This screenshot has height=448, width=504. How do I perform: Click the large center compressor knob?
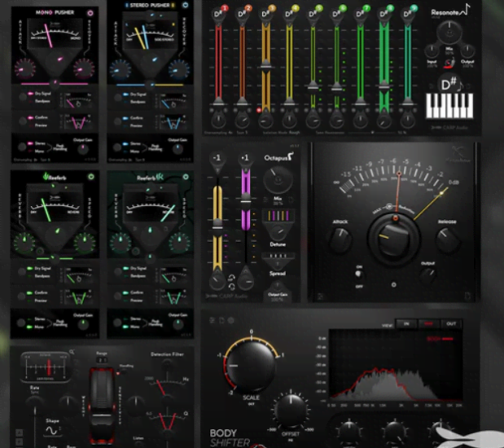(x=394, y=239)
